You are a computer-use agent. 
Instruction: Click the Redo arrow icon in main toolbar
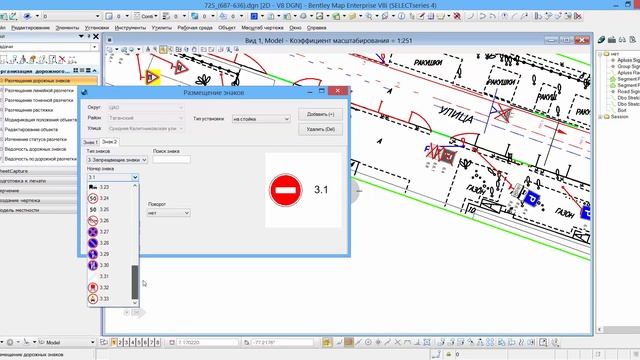click(x=492, y=16)
